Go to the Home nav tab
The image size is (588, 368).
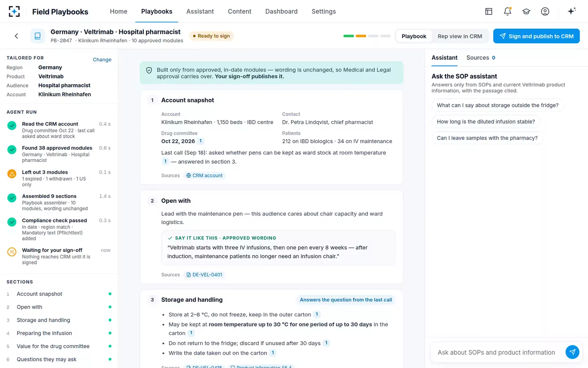[118, 11]
